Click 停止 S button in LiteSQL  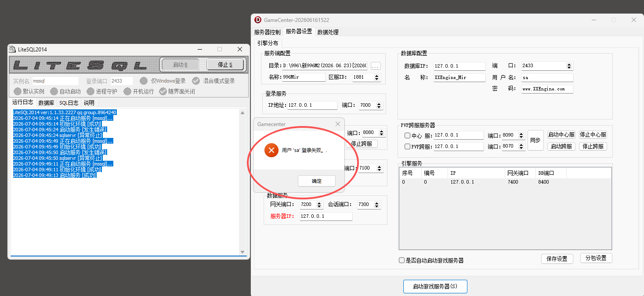tap(225, 65)
